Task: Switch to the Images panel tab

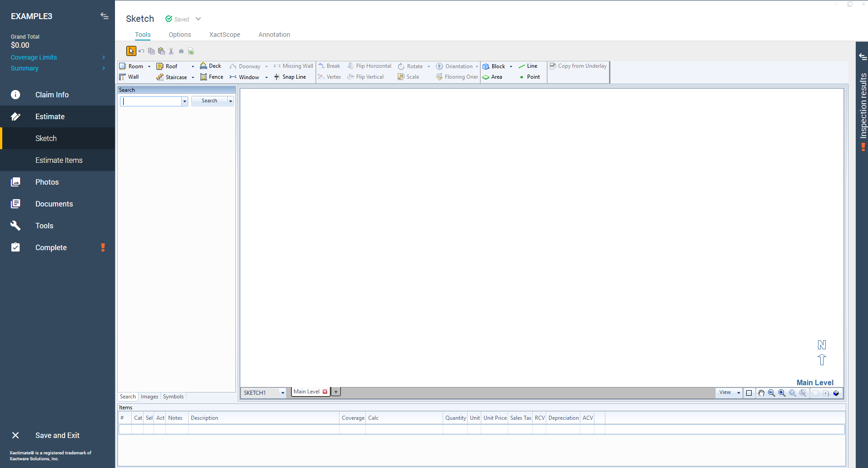Action: point(150,397)
